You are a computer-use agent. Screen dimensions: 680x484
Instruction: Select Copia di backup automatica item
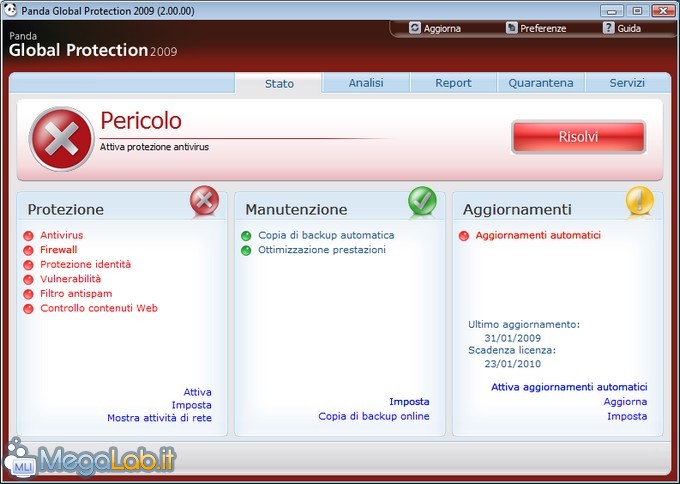(x=326, y=235)
